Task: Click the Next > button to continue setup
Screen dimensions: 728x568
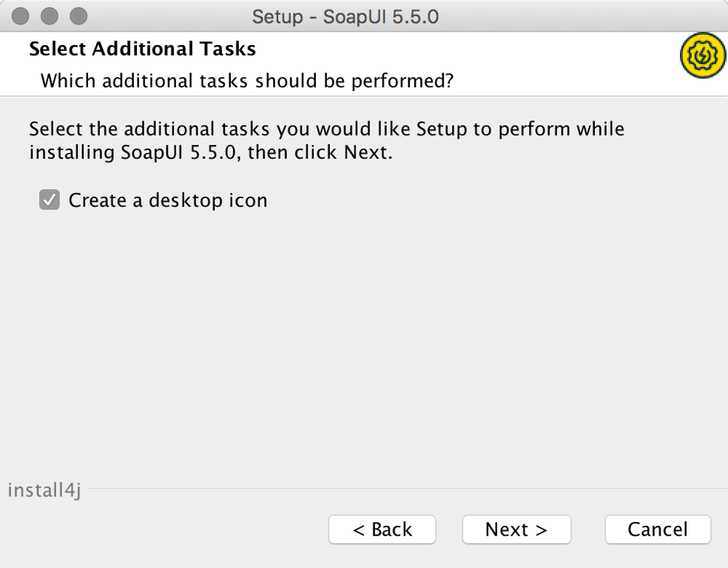Action: click(x=516, y=530)
